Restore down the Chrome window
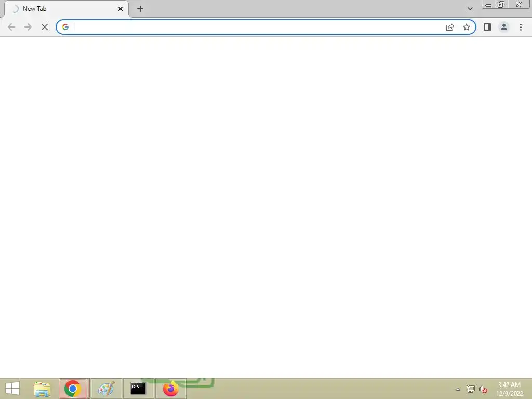The width and height of the screenshot is (532, 399). tap(501, 4)
